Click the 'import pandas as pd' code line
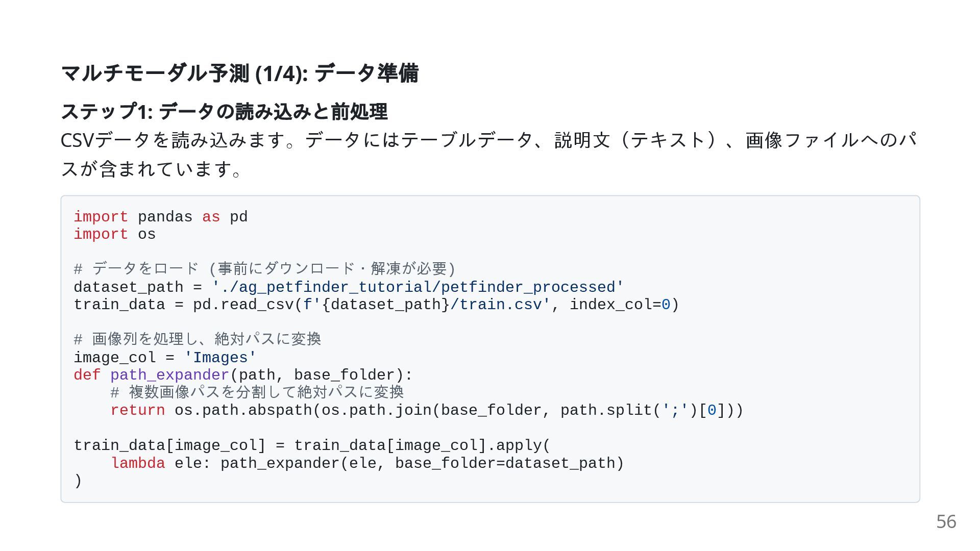 [161, 217]
